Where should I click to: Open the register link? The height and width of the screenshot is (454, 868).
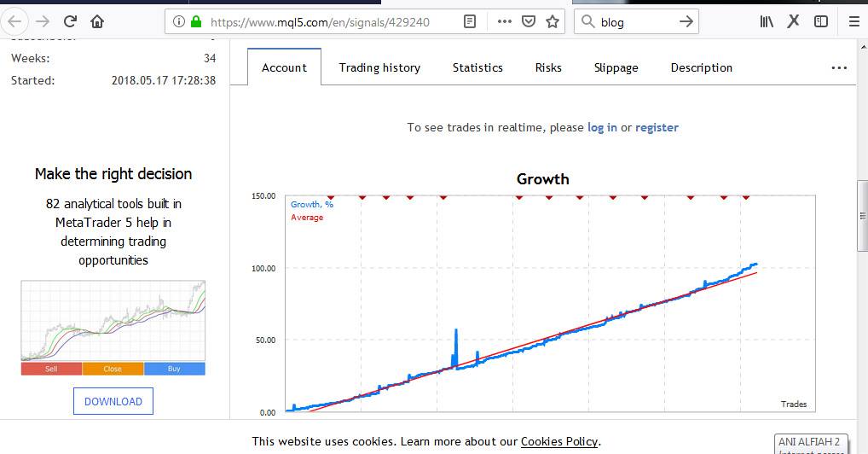[657, 127]
